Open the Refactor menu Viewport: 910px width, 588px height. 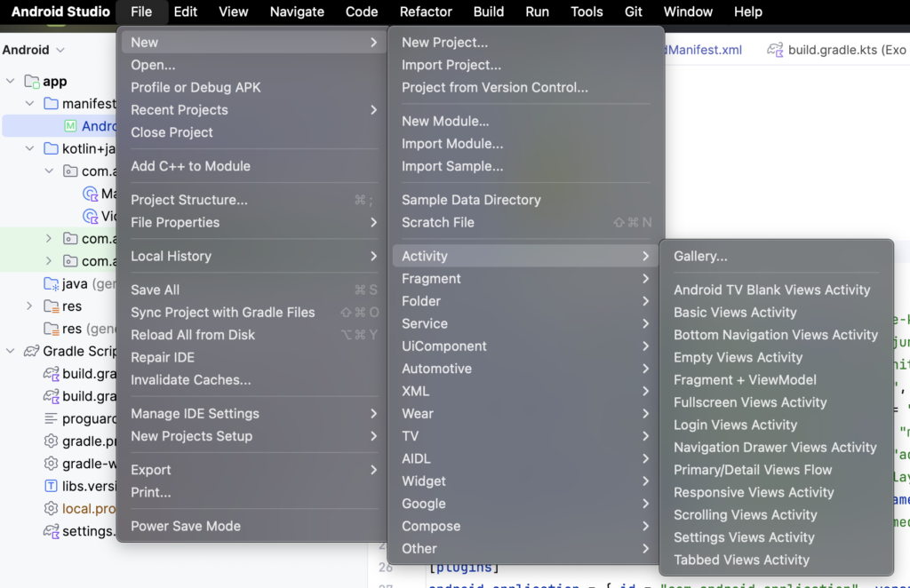coord(426,12)
